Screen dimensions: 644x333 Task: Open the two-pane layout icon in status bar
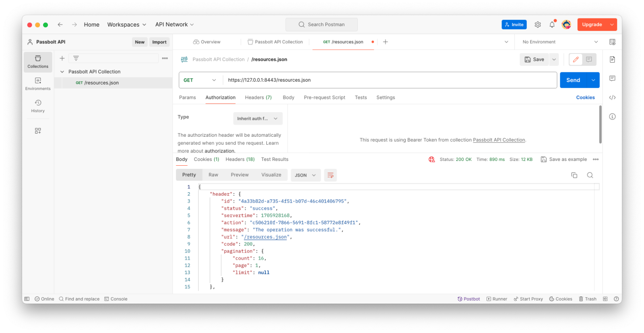[x=605, y=299]
